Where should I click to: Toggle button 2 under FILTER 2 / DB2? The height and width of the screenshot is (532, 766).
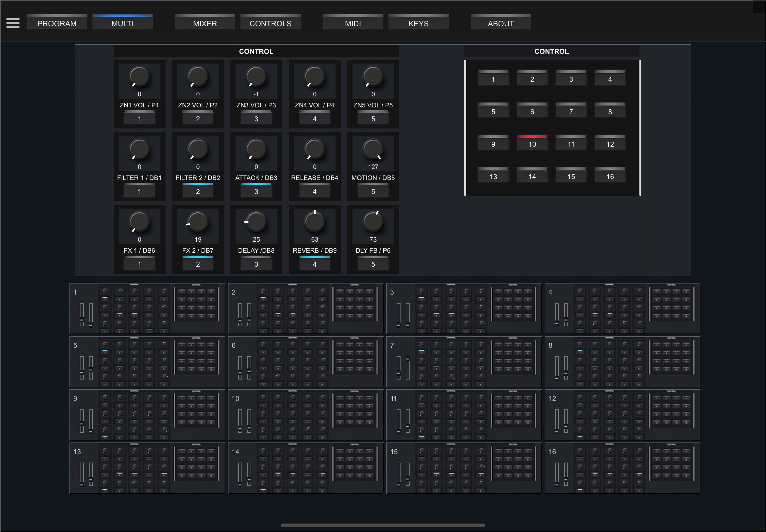198,191
